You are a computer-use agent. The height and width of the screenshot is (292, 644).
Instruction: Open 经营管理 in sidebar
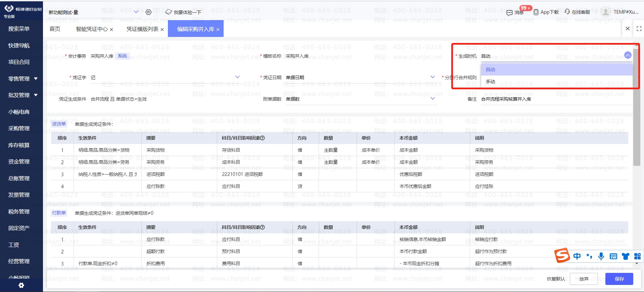[x=19, y=261]
